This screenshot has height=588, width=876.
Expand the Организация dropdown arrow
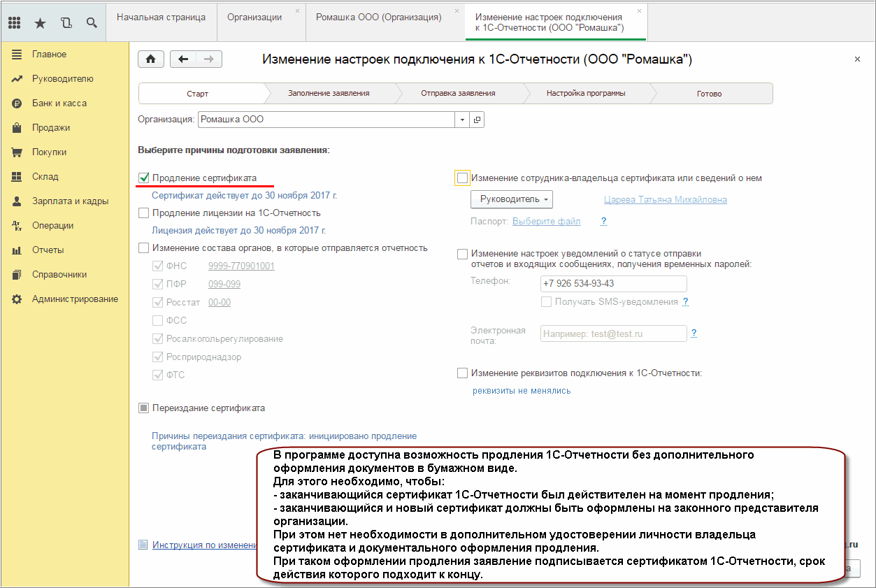point(462,120)
